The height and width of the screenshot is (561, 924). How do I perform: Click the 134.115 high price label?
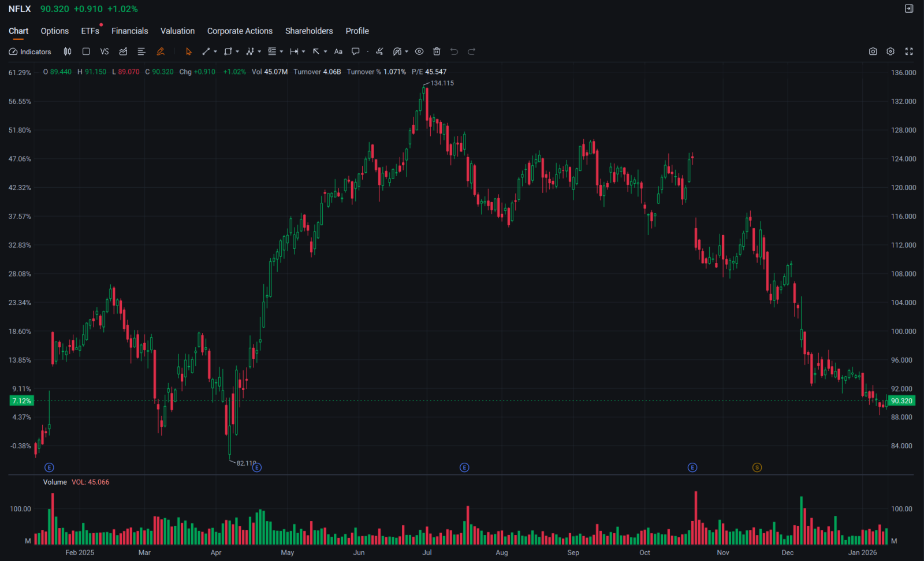point(442,83)
